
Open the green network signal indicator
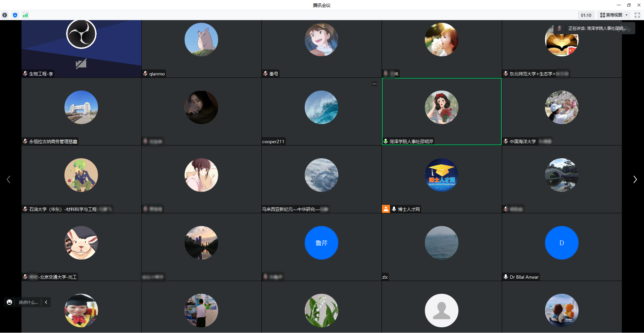26,15
